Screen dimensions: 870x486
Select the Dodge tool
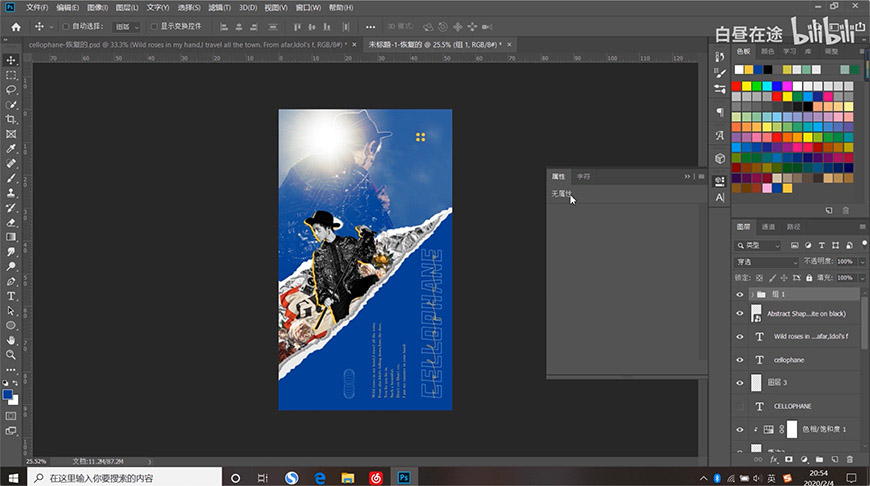coord(11,266)
